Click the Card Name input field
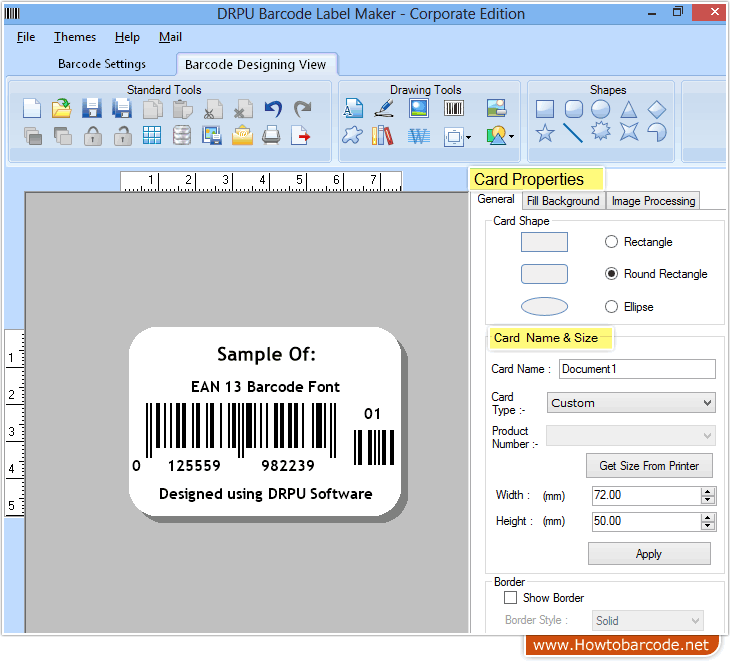This screenshot has width=730, height=662. [637, 369]
